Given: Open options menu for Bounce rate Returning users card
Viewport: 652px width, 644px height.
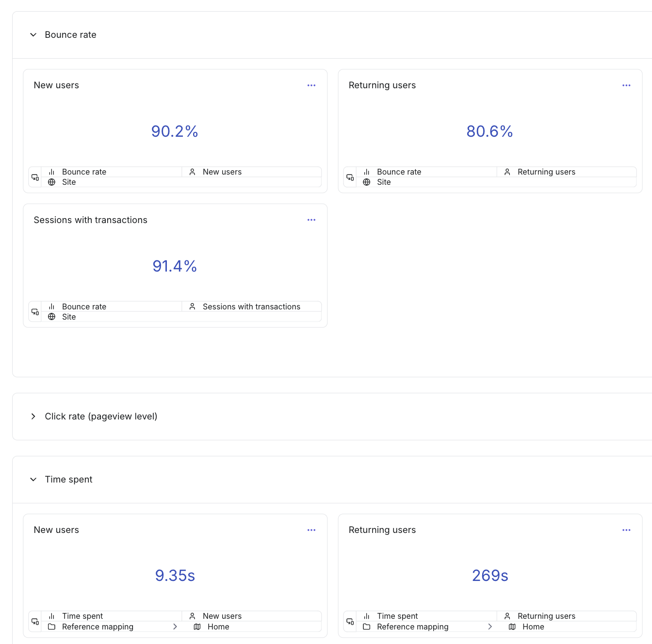Looking at the screenshot, I should pos(626,85).
